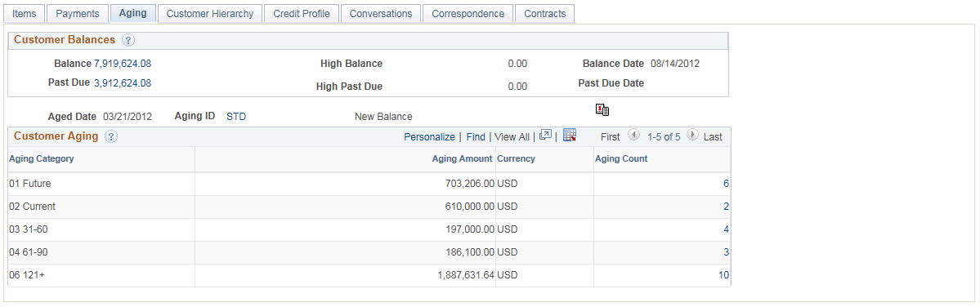Image resolution: width=980 pixels, height=307 pixels.
Task: Open aging count 10 for 06 121+
Action: point(723,274)
